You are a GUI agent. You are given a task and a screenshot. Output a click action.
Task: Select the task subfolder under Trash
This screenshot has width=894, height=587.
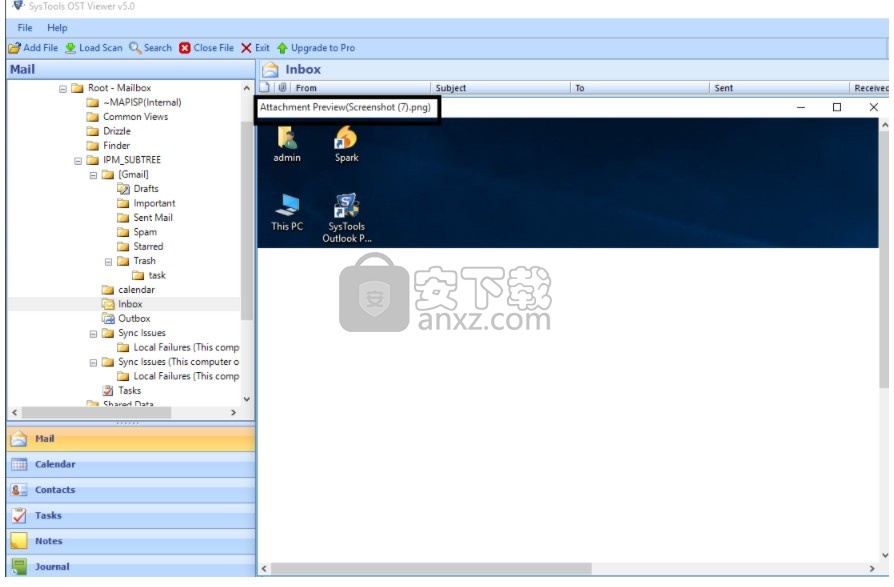point(149,275)
